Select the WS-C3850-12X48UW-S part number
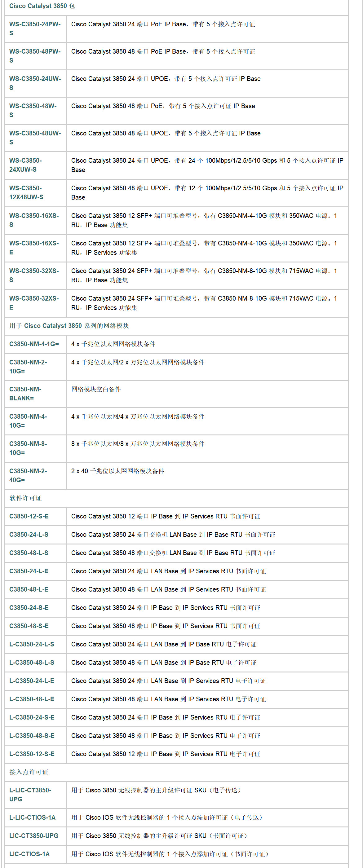The width and height of the screenshot is (363, 868). pos(26,193)
